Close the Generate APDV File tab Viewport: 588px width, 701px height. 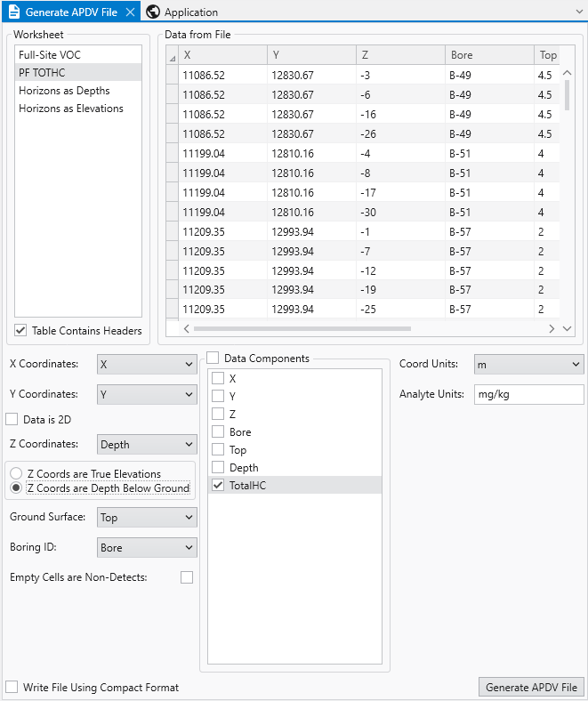(130, 12)
